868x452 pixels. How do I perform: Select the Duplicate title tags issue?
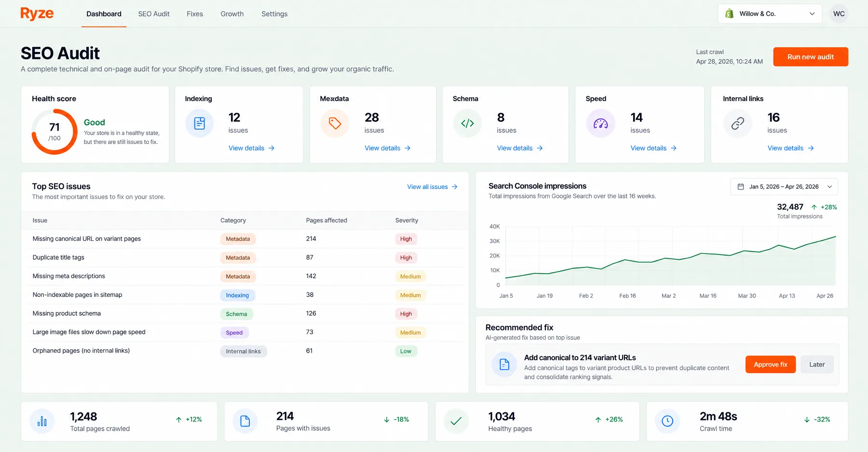click(x=245, y=257)
